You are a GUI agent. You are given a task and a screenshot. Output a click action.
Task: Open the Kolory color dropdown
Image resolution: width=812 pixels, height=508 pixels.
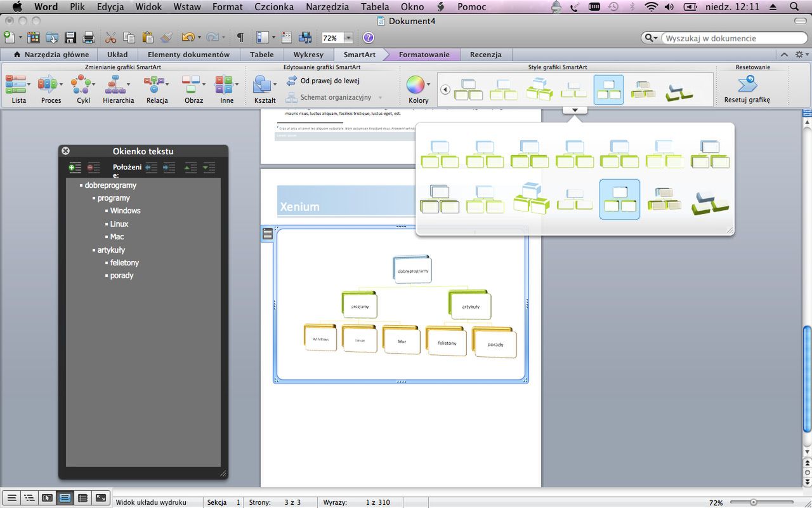pyautogui.click(x=418, y=89)
